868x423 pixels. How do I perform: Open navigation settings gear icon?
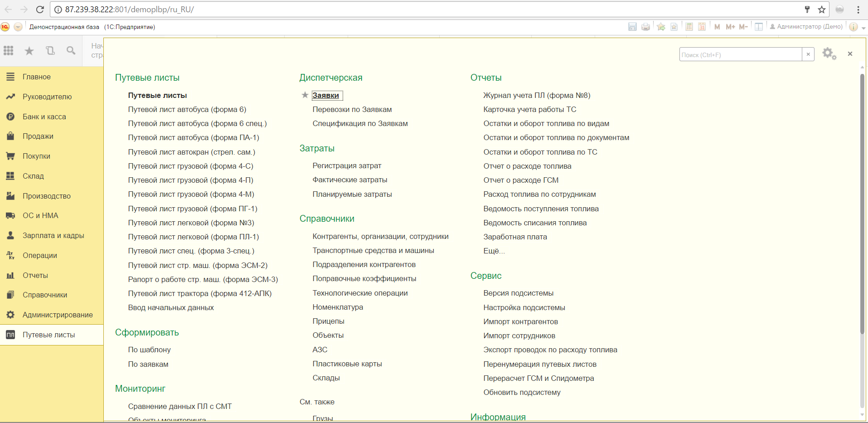pos(829,54)
